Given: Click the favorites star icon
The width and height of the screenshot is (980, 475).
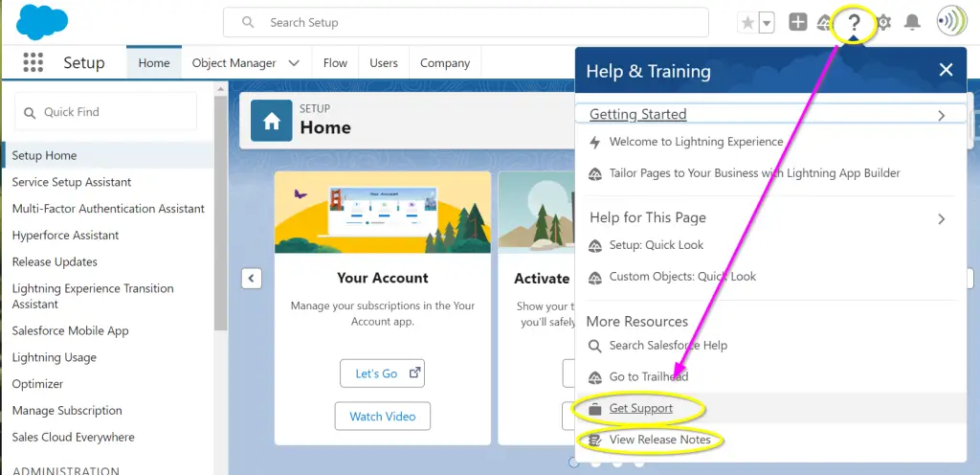Looking at the screenshot, I should pyautogui.click(x=747, y=23).
